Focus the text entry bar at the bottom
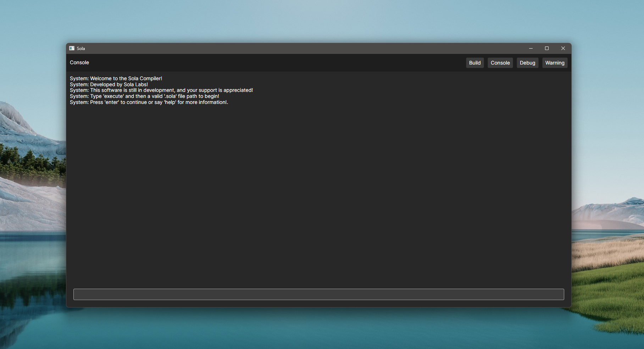 click(x=318, y=294)
